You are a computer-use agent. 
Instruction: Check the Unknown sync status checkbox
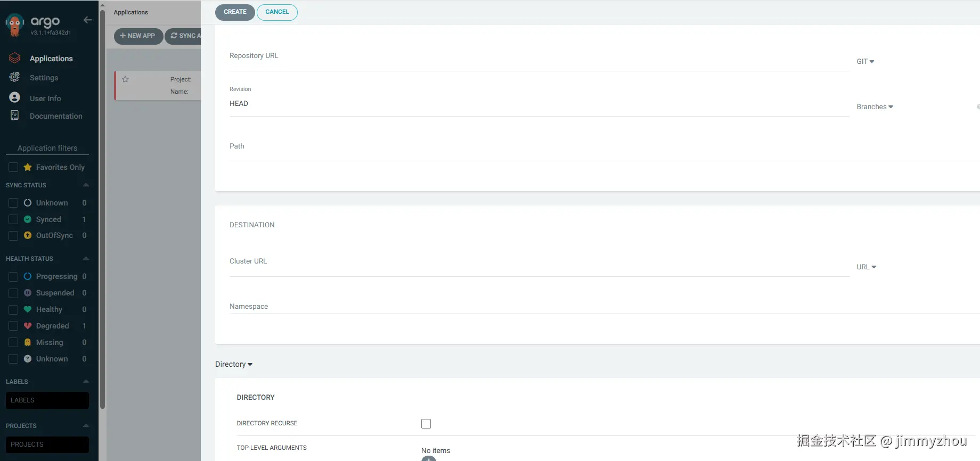[x=14, y=203]
